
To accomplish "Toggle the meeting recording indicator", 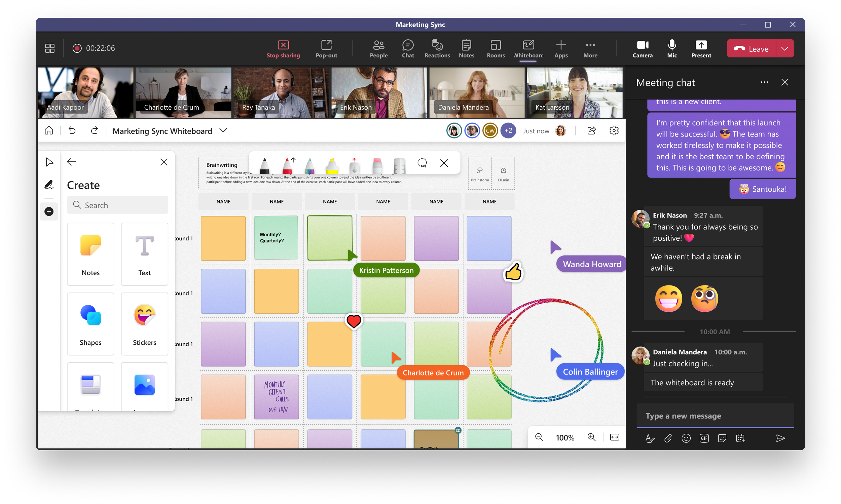I will tap(77, 48).
